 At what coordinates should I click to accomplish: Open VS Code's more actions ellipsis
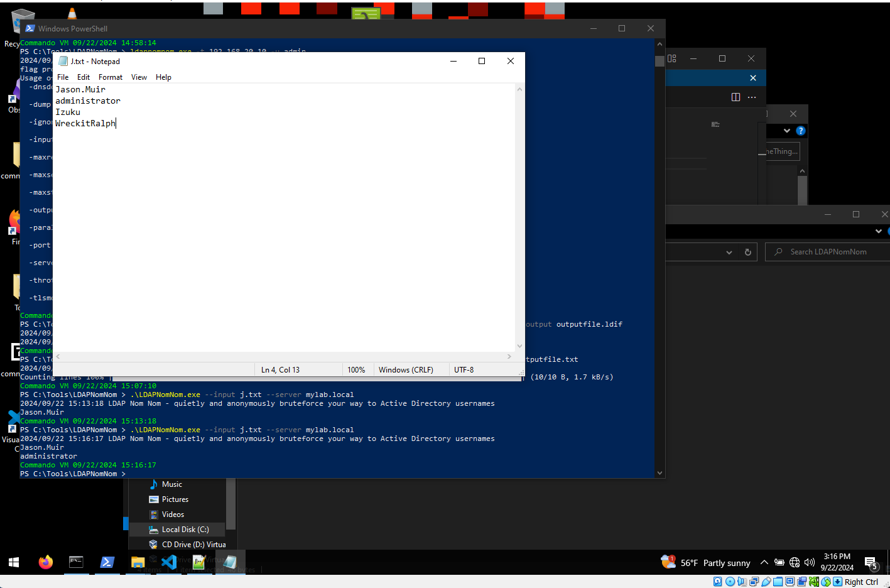(x=752, y=97)
